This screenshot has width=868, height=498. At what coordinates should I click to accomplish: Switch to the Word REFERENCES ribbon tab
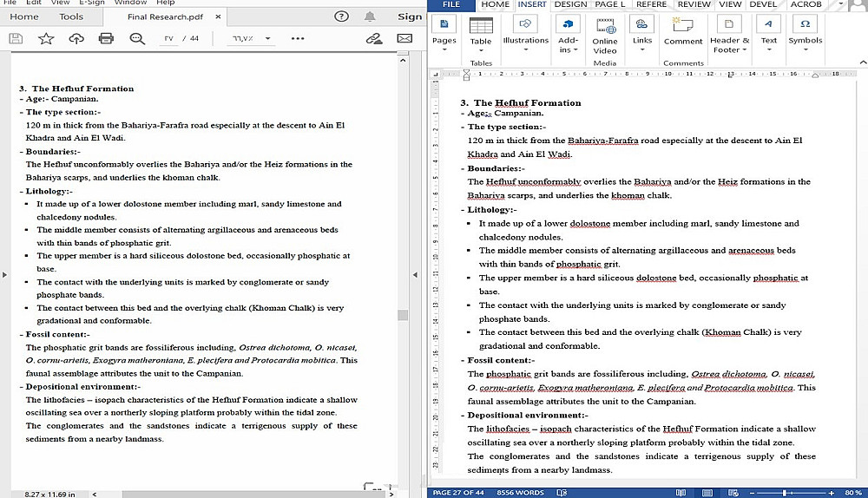(652, 4)
